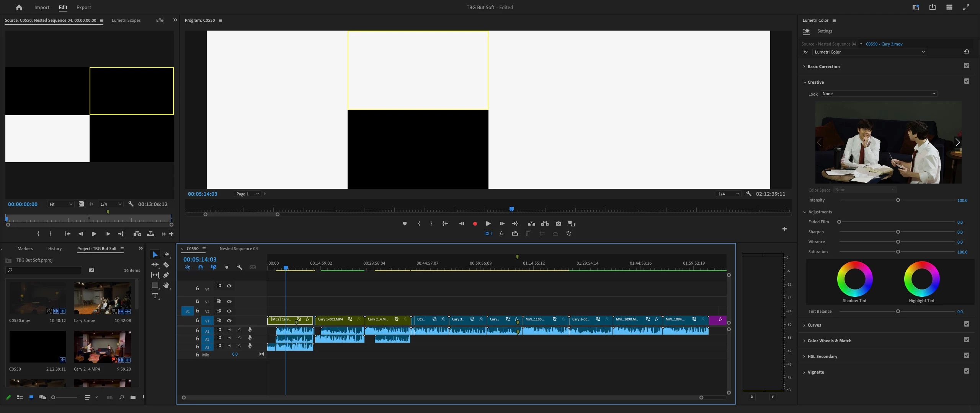Viewport: 980px width, 413px height.
Task: Toggle V3 track output eye
Action: (x=229, y=301)
